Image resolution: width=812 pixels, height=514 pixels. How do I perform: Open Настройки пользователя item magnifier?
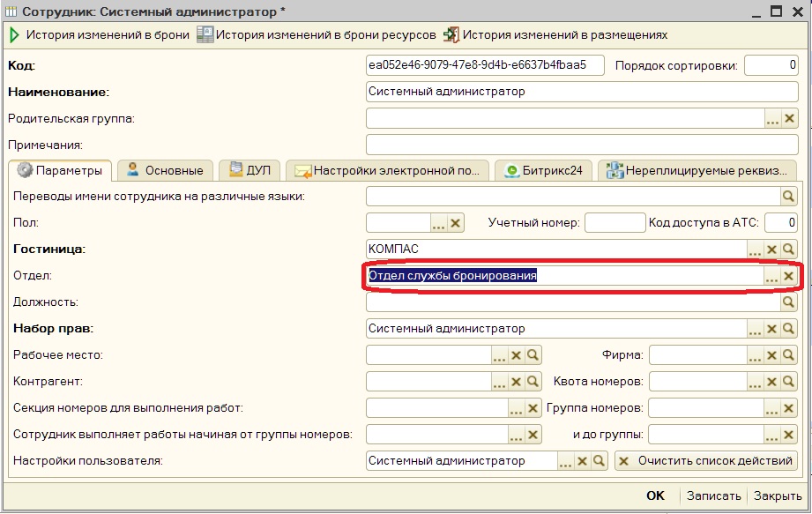coord(599,461)
